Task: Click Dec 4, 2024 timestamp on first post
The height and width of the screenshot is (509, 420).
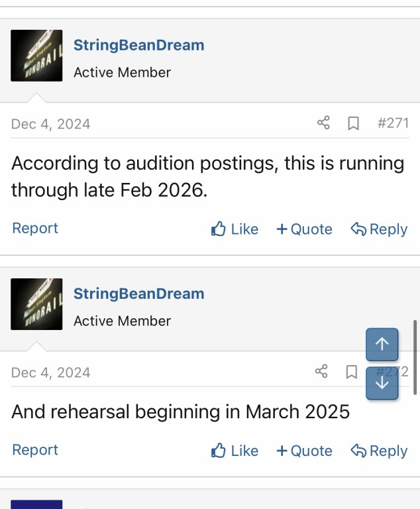Action: pos(51,124)
